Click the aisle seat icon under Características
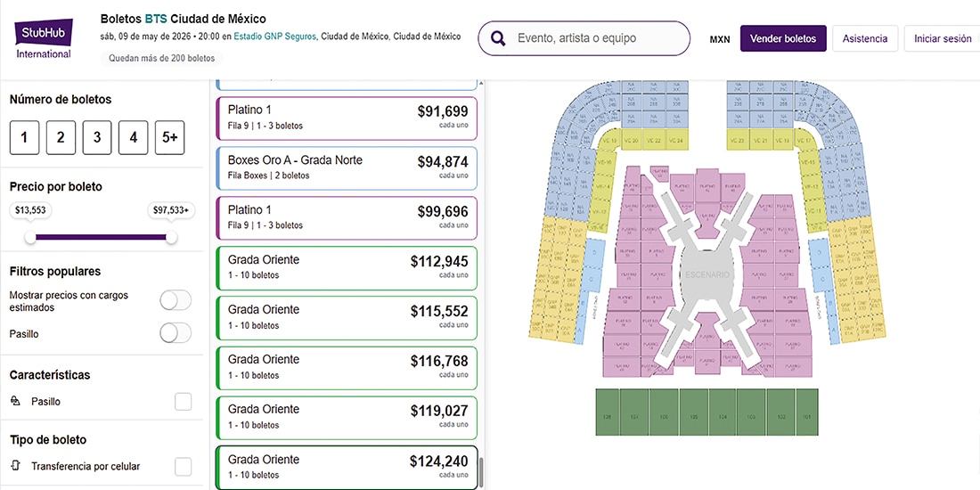Viewport: 980px width, 490px height. (x=16, y=402)
